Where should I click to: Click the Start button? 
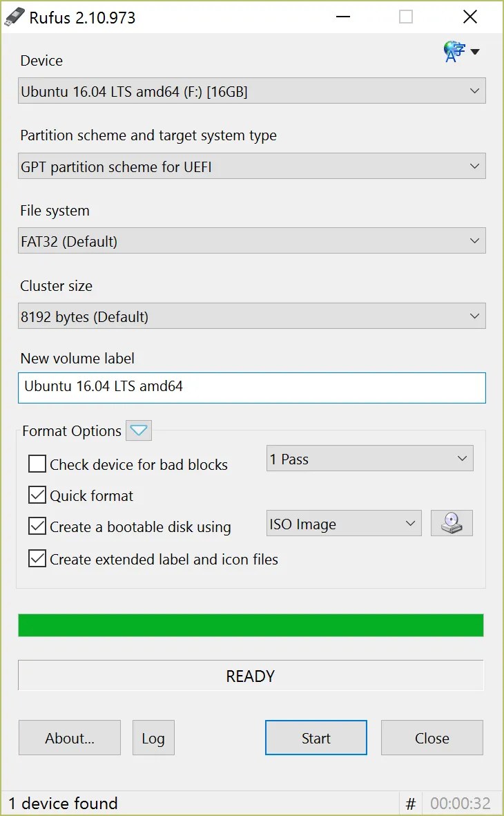point(316,738)
